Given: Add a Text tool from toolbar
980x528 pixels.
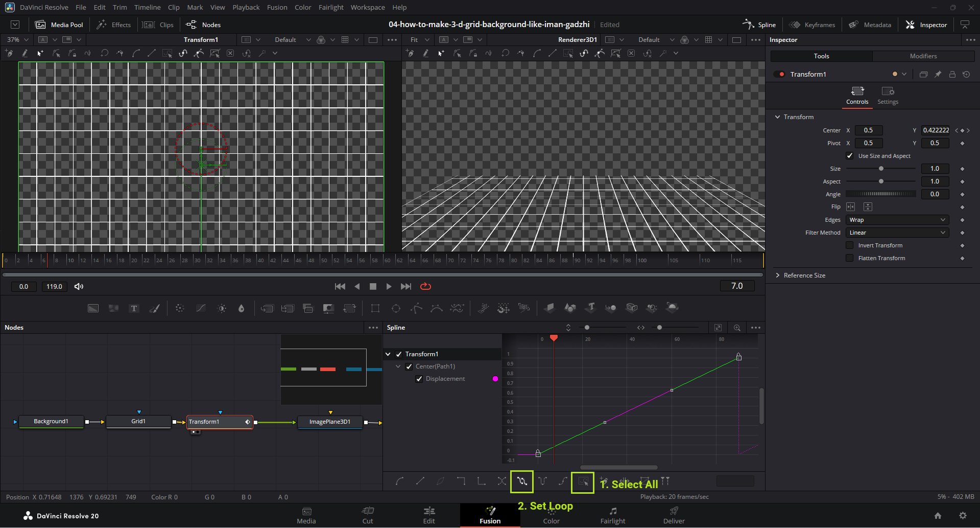Looking at the screenshot, I should 134,308.
